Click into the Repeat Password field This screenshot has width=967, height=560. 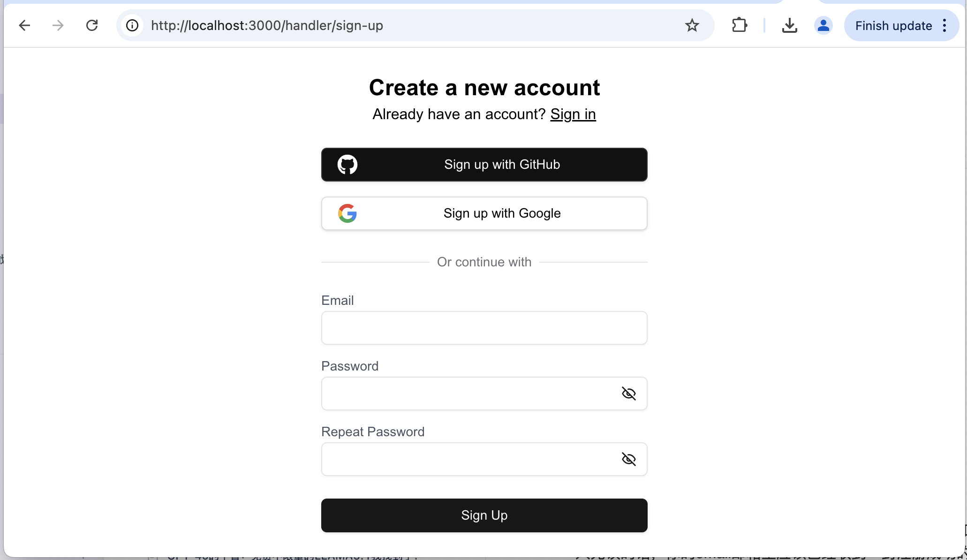[469, 459]
